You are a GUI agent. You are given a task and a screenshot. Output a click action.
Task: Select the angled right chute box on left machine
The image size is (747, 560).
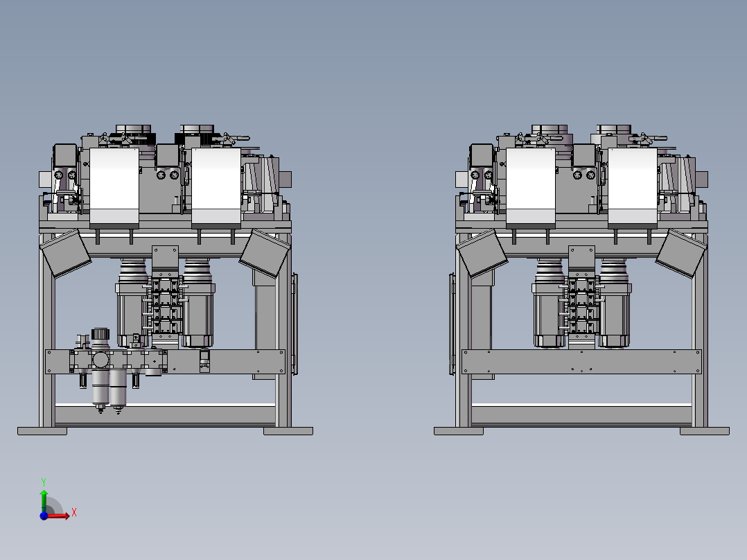tap(265, 253)
